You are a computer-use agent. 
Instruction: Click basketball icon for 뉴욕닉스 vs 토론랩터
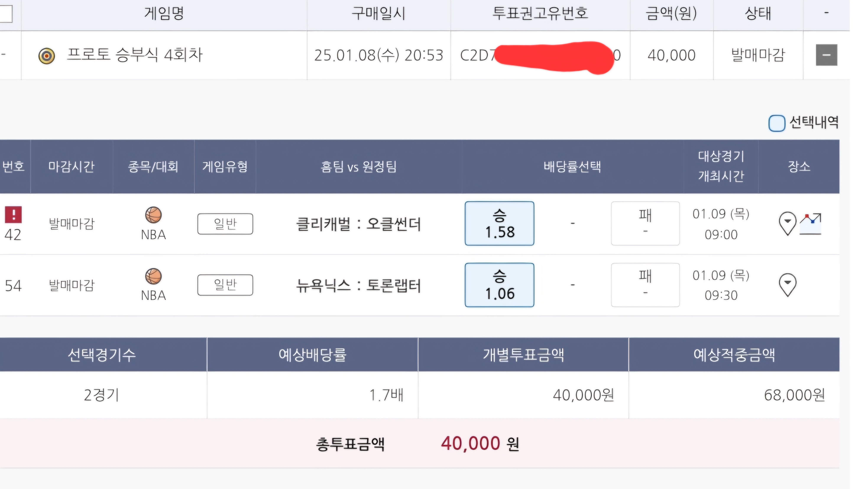153,276
